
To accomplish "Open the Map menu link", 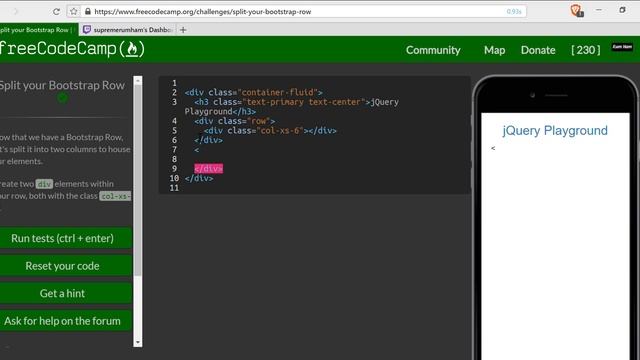I will 494,50.
